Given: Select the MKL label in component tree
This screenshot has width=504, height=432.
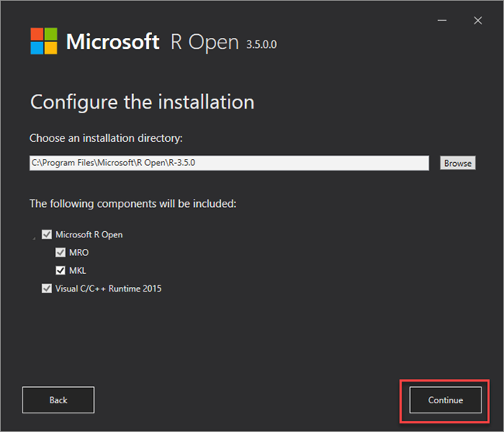Looking at the screenshot, I should 78,271.
